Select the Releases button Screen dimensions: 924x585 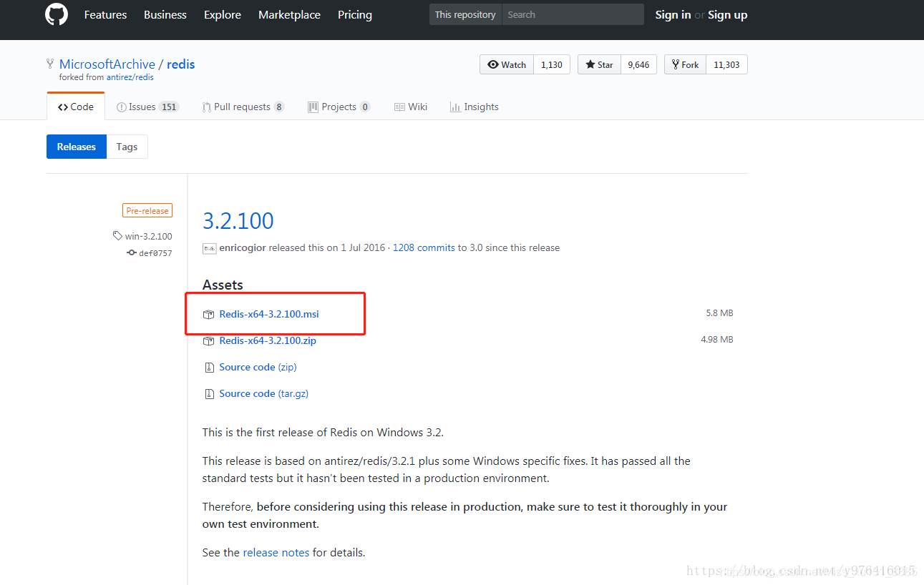click(77, 147)
